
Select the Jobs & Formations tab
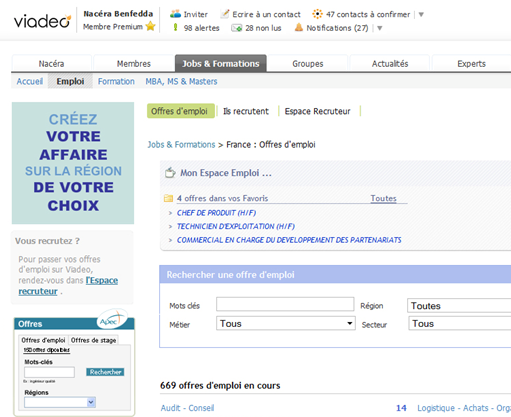coord(221,63)
